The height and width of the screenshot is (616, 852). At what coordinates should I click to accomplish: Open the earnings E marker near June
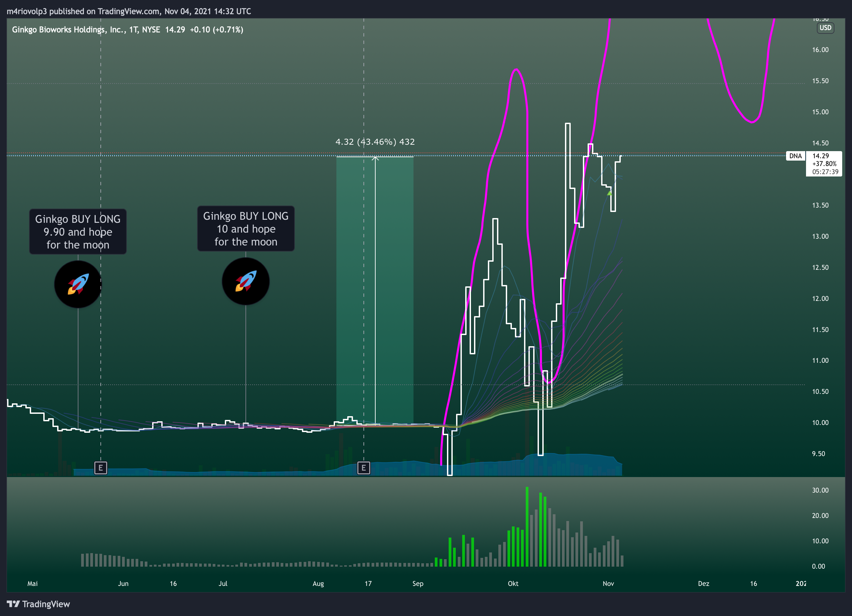[x=101, y=468]
